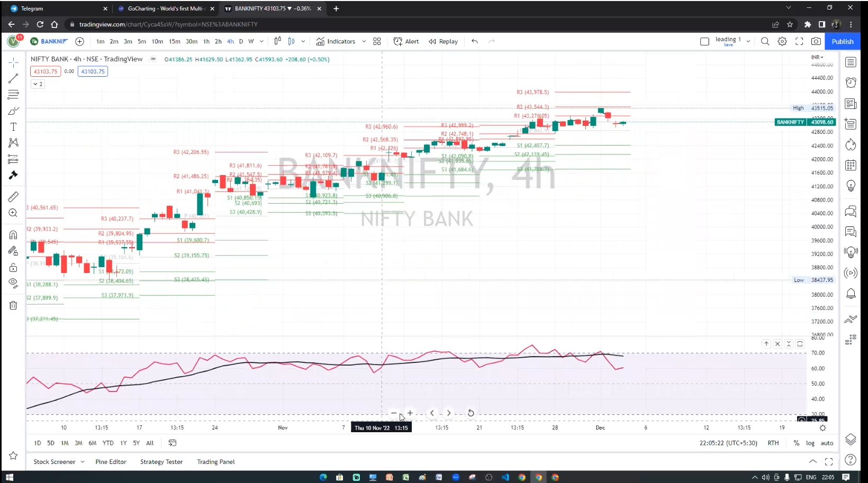Switch to the Strategy Tester tab
The height and width of the screenshot is (483, 868).
pos(161,462)
